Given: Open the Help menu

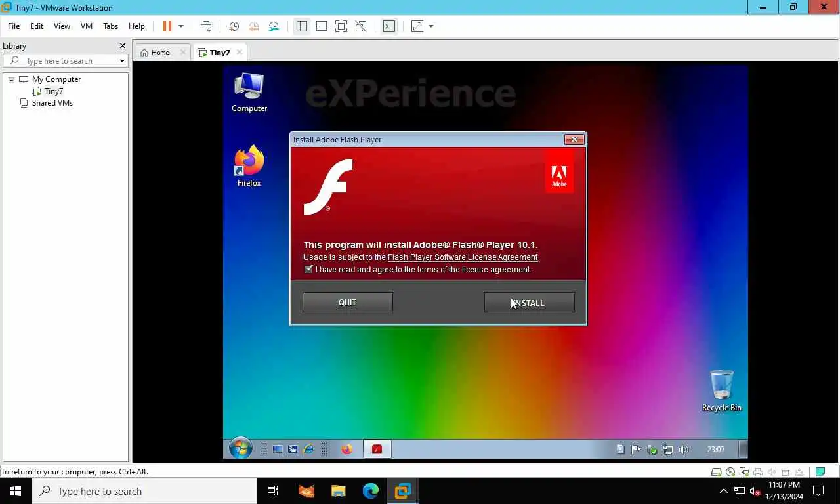Looking at the screenshot, I should pos(136,26).
